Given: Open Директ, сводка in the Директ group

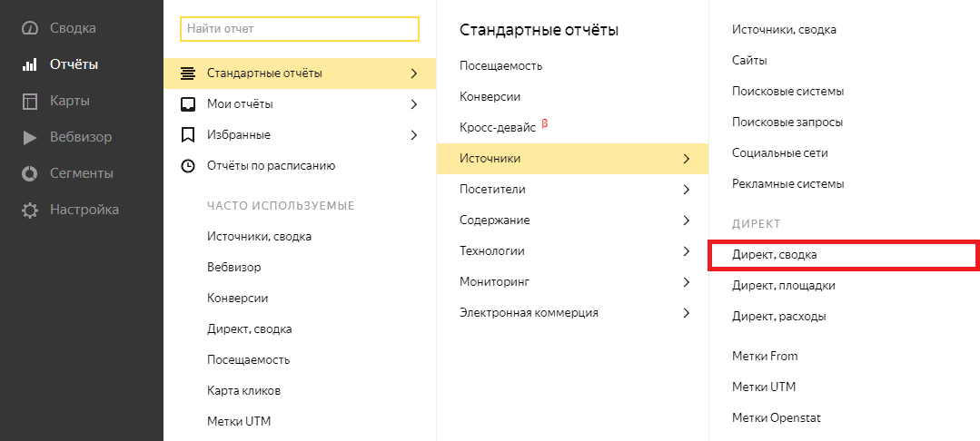Looking at the screenshot, I should coord(775,255).
